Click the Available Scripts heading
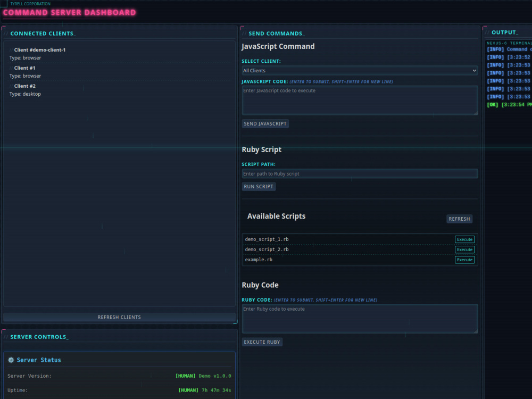 click(276, 216)
